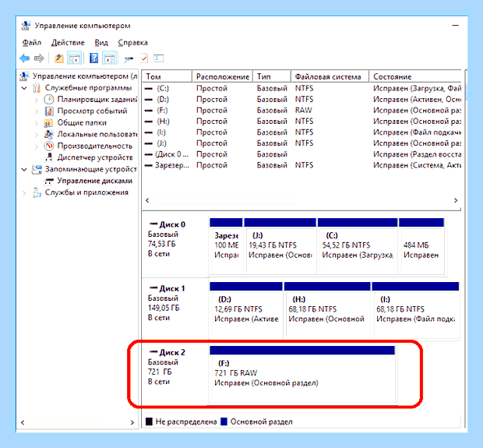Open the Справка menu
Image resolution: width=483 pixels, height=448 pixels.
[132, 43]
